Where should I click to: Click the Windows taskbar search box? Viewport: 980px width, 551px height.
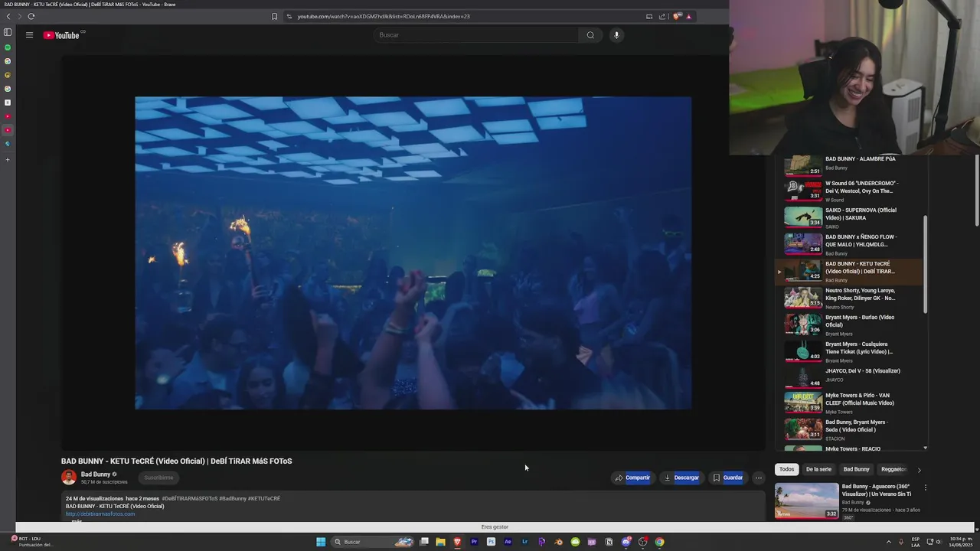(x=373, y=542)
